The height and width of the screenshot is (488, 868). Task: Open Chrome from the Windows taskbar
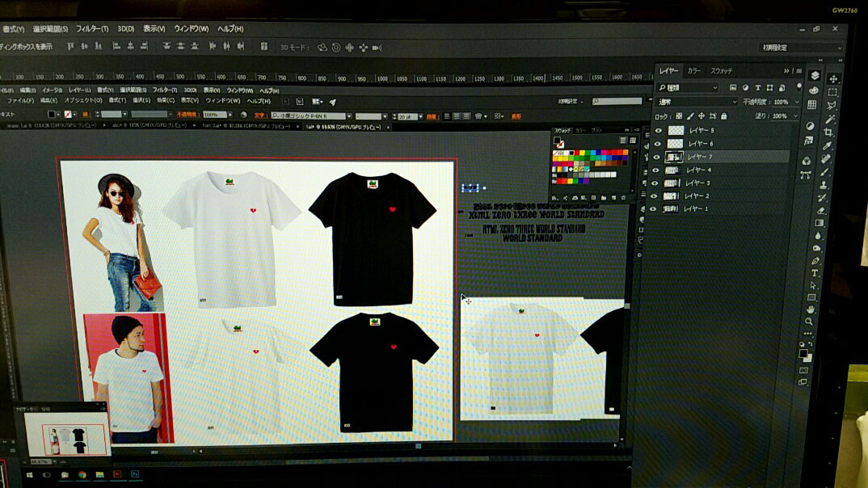click(82, 475)
